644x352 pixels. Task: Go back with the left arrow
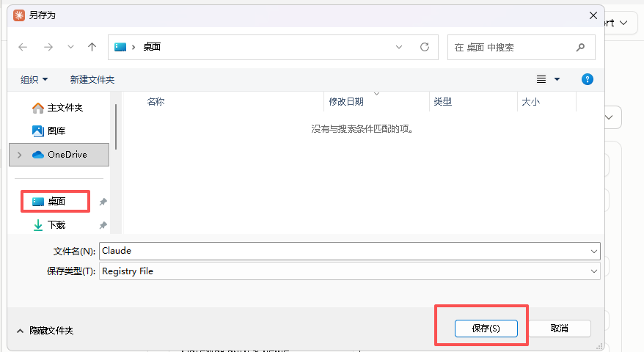click(23, 47)
